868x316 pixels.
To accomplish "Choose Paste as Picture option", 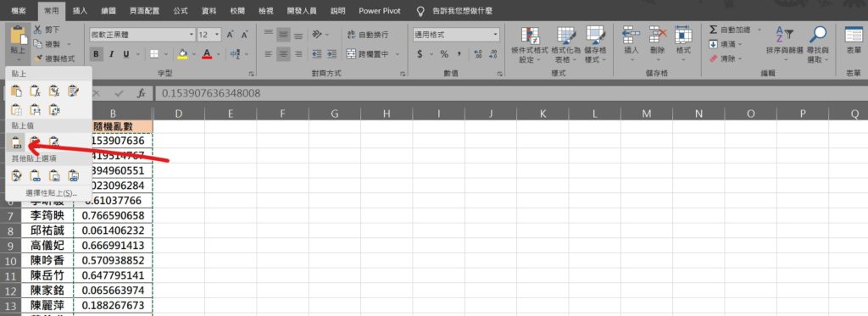I will [54, 176].
